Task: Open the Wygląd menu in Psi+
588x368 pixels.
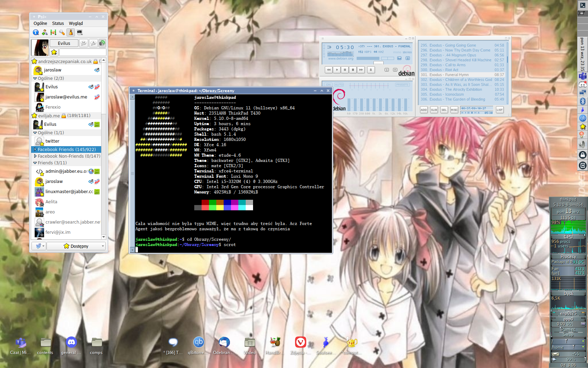Action: click(76, 23)
